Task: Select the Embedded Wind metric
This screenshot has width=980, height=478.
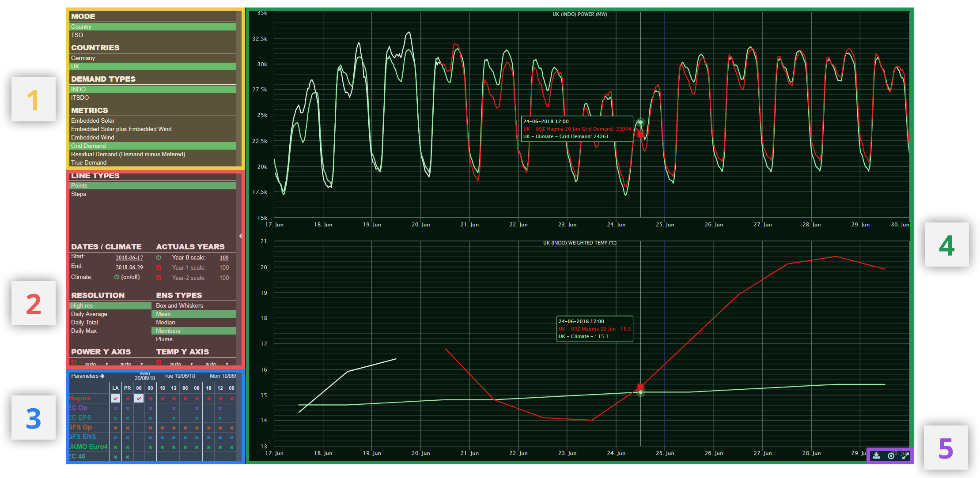Action: point(153,137)
